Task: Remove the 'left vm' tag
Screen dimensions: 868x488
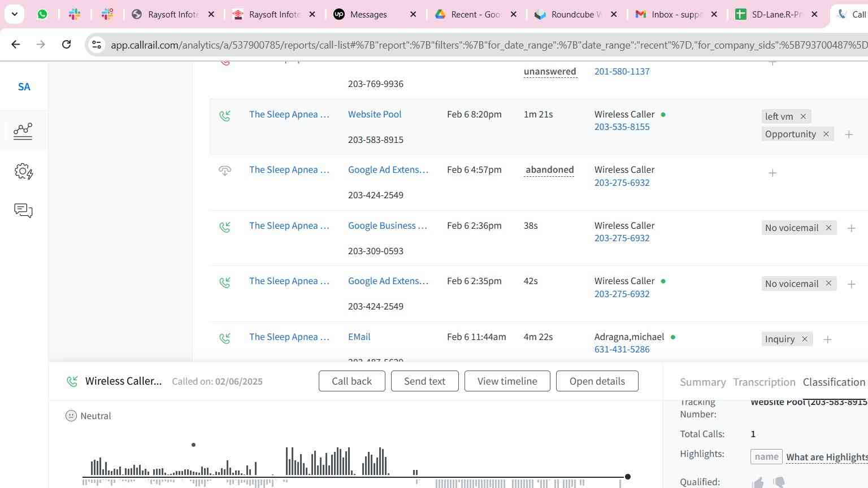Action: click(803, 116)
